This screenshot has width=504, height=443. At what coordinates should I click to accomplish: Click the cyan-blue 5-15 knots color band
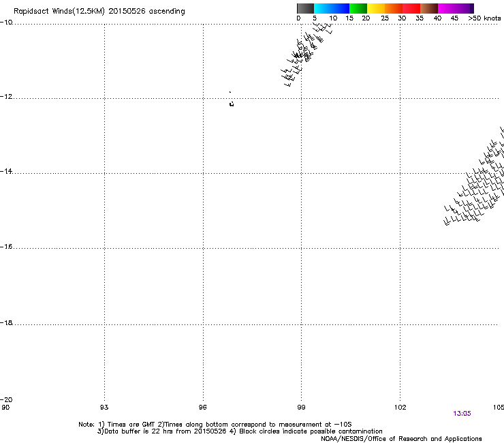tap(332, 8)
